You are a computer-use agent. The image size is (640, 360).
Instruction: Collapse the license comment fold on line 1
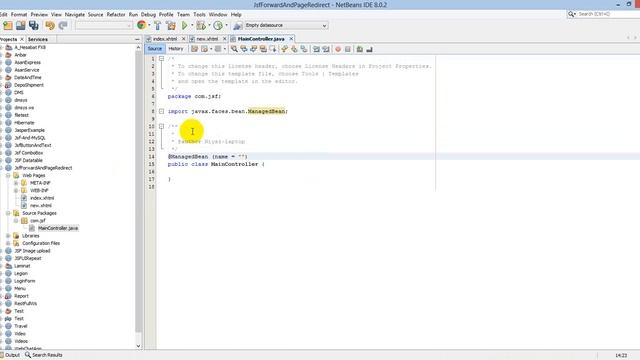(x=161, y=59)
